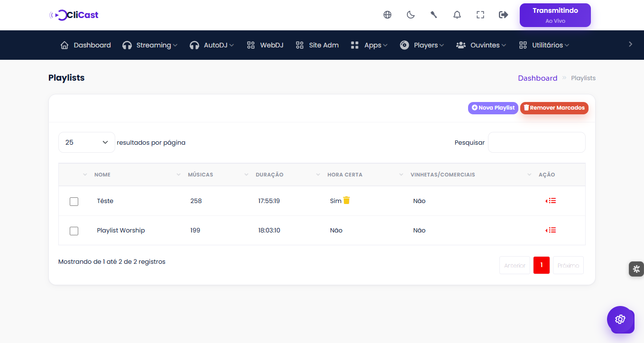Open manage list icon for Téste
Image resolution: width=644 pixels, height=343 pixels.
click(x=551, y=201)
